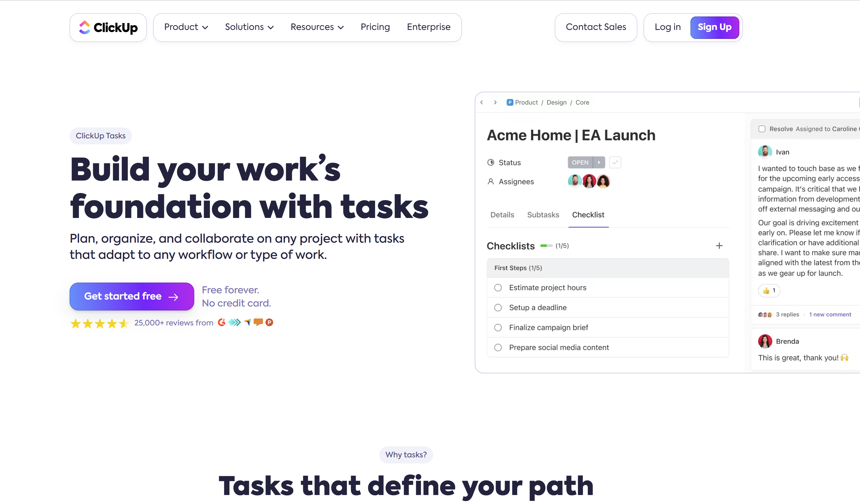Toggle the Estimate project hours checkbox
The height and width of the screenshot is (504, 860).
498,287
